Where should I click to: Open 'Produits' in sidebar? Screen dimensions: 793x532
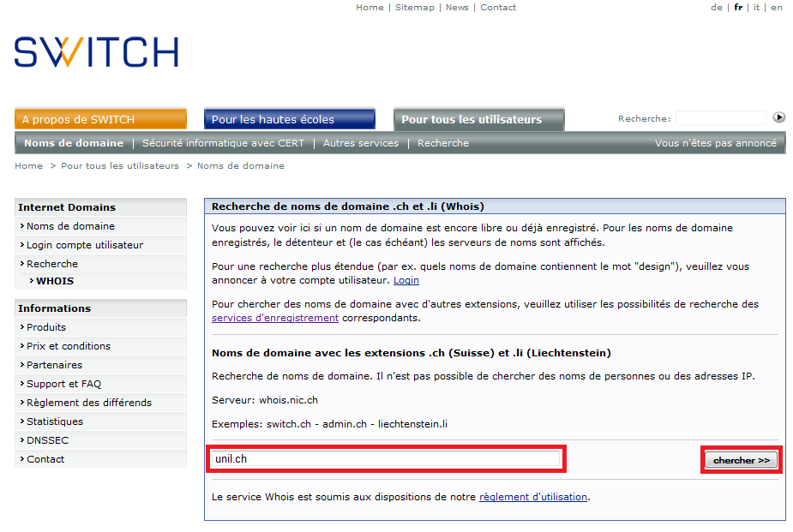pos(100,327)
